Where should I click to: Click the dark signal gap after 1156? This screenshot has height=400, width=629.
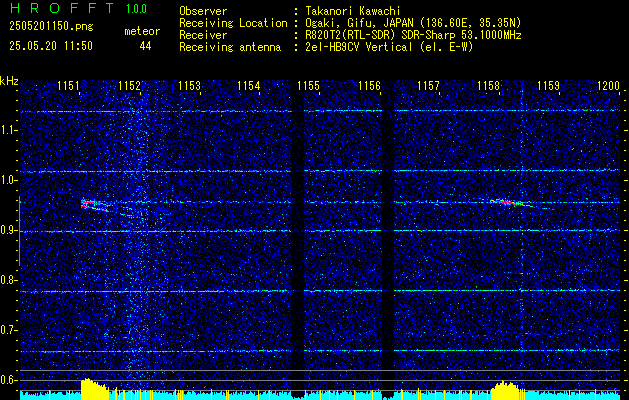388,237
